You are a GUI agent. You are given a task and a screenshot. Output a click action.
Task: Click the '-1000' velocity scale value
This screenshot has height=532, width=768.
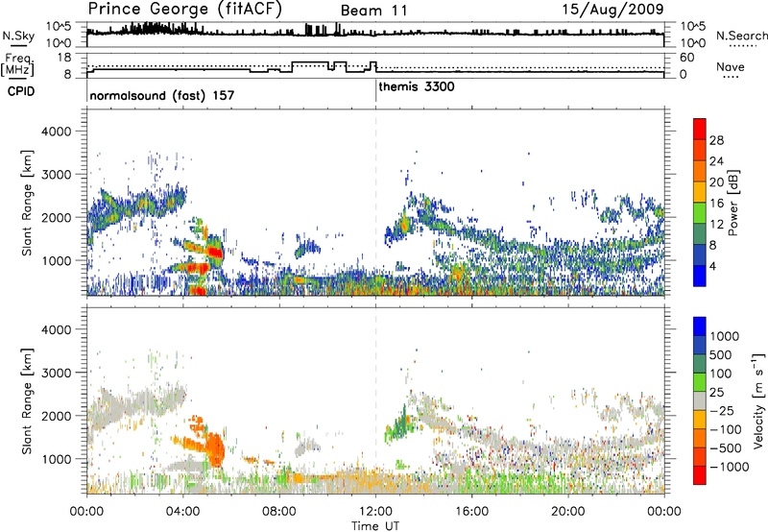pyautogui.click(x=729, y=467)
